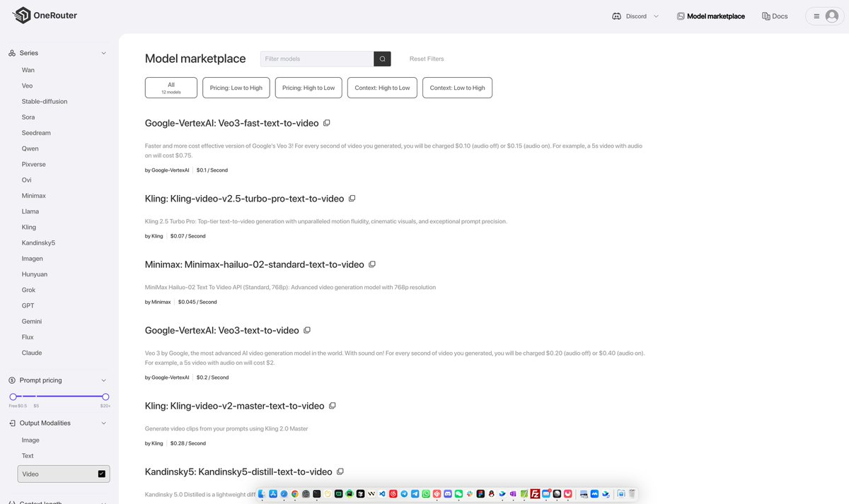Click the $5 mark on pricing slider

coord(36,406)
